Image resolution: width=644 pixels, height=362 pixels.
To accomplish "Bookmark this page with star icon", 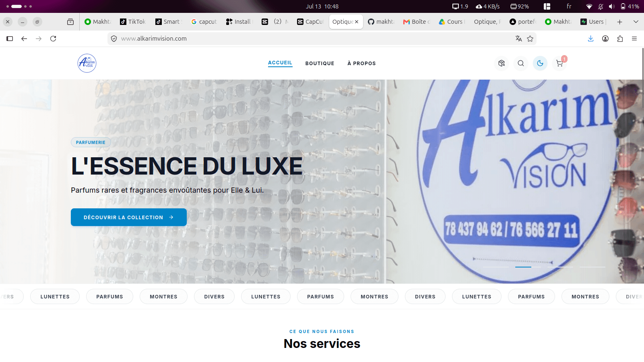I will click(530, 39).
